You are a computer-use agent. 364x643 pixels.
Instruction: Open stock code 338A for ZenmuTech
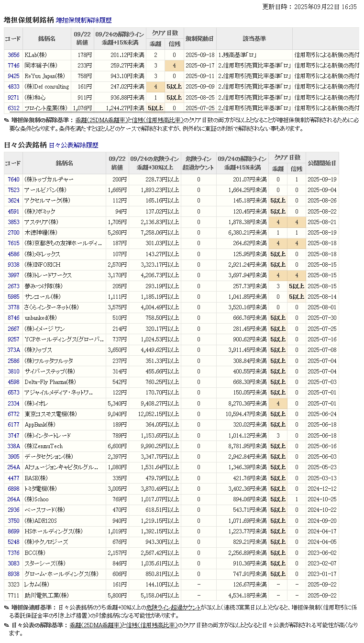click(13, 446)
